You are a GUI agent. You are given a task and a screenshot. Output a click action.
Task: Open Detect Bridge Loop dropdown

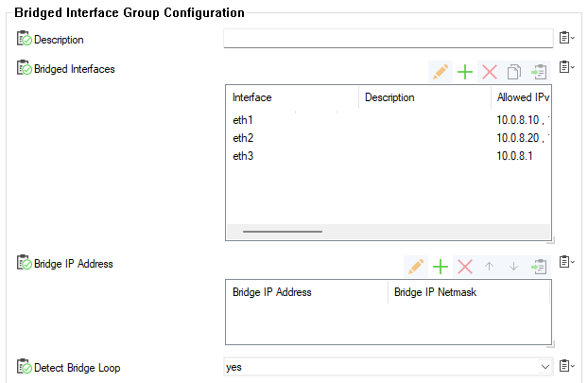pyautogui.click(x=544, y=366)
